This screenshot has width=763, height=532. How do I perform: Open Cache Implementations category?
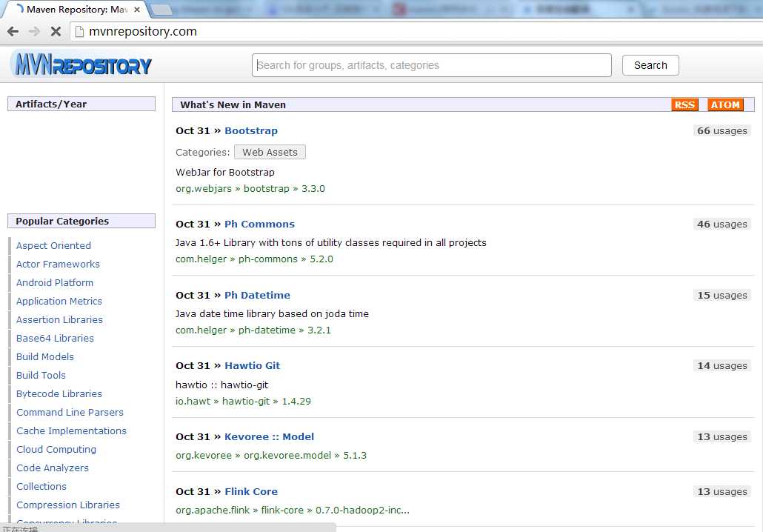(x=71, y=430)
